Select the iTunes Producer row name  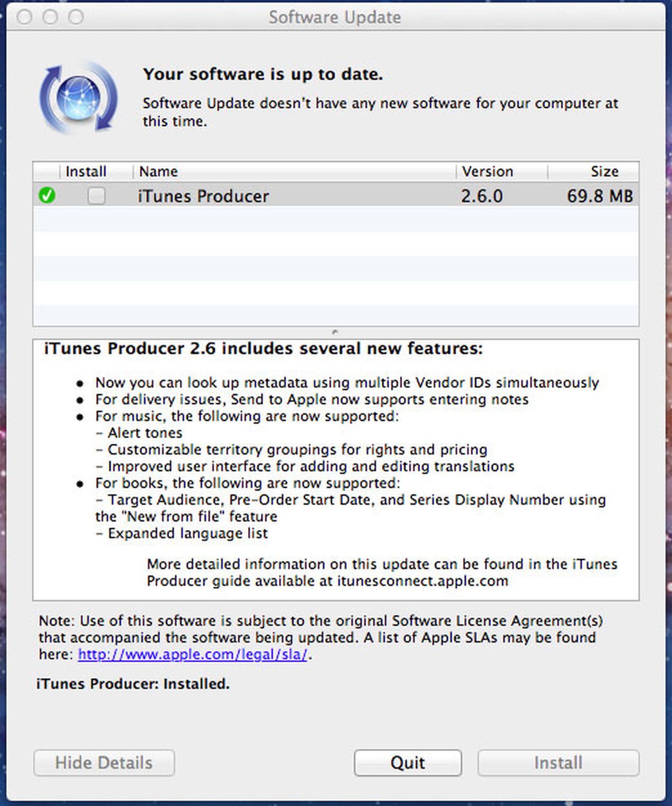203,196
